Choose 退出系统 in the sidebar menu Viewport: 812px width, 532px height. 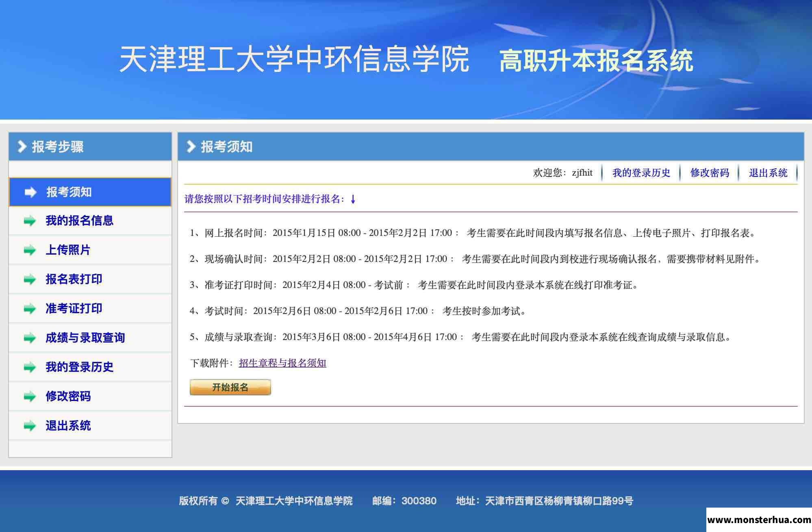click(90, 426)
